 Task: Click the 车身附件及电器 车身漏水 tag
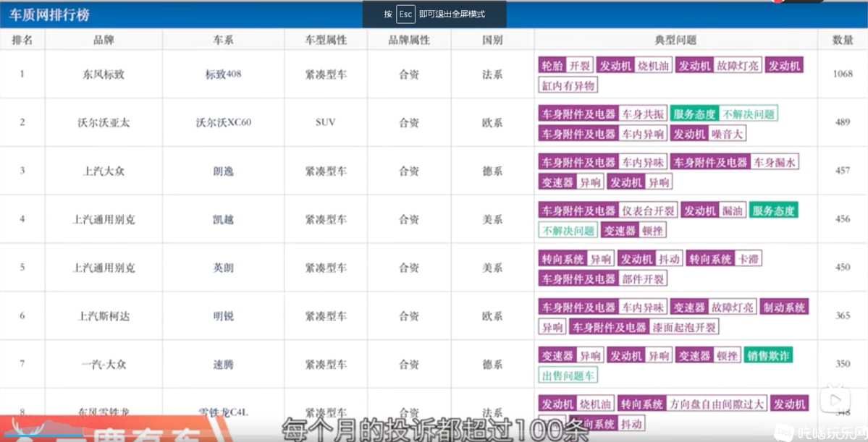click(735, 162)
